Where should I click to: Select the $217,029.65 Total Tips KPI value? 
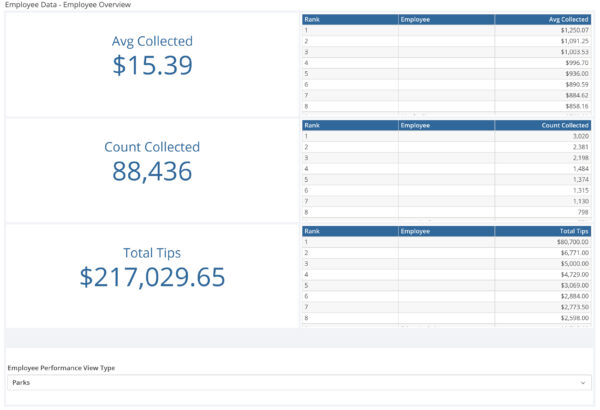point(152,277)
